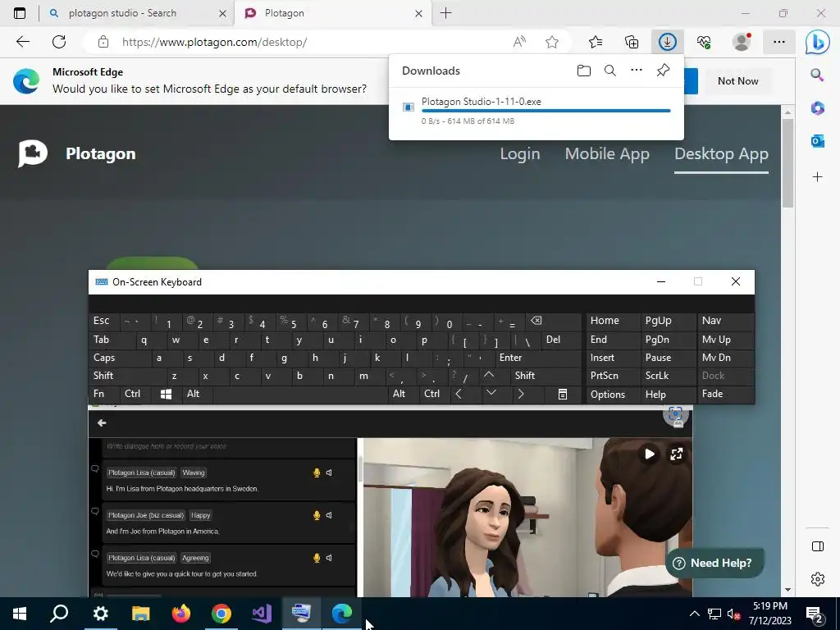This screenshot has width=840, height=630.
Task: Open the Login page link
Action: 519,153
